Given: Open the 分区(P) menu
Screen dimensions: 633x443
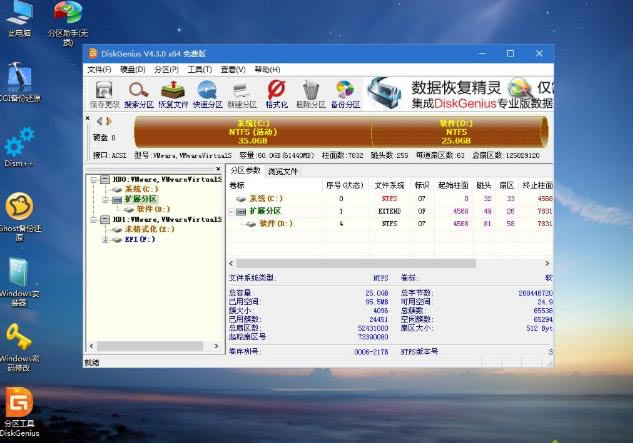Looking at the screenshot, I should (x=166, y=69).
